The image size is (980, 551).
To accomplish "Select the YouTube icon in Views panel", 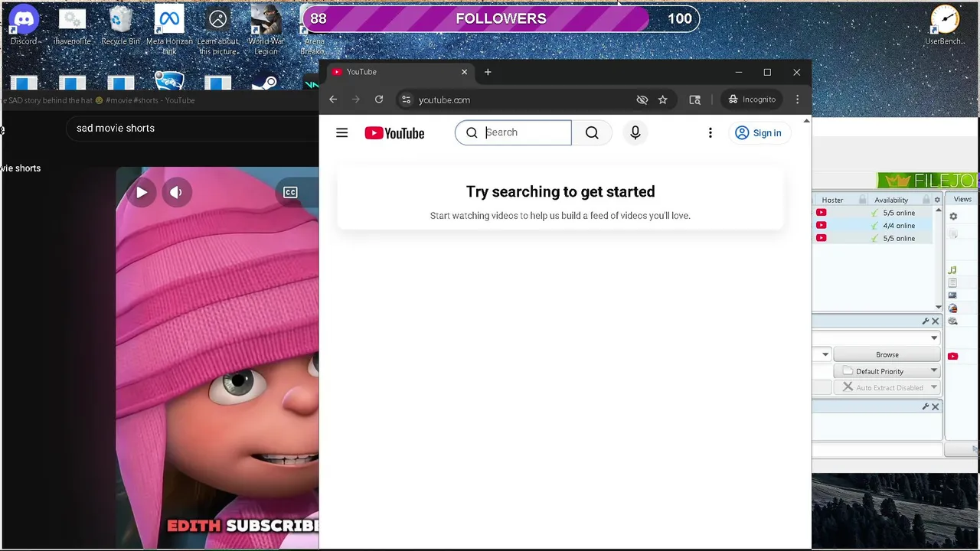I will click(952, 356).
